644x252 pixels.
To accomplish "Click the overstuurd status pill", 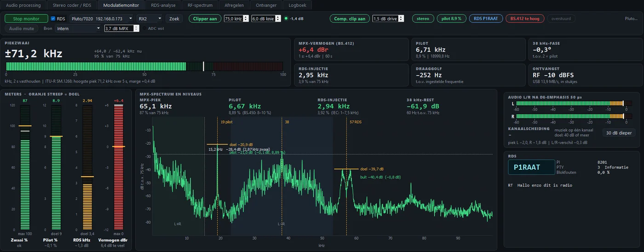I will (x=561, y=19).
